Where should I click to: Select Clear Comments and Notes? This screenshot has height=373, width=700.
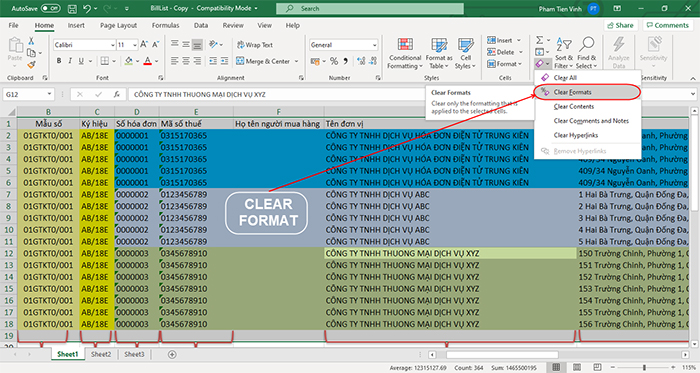pyautogui.click(x=588, y=120)
